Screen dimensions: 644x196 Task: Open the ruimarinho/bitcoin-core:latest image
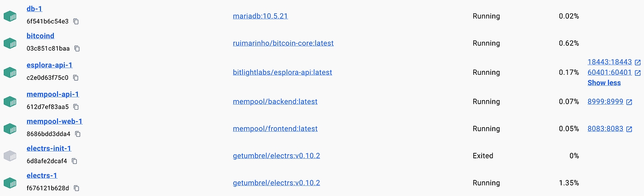pyautogui.click(x=283, y=43)
